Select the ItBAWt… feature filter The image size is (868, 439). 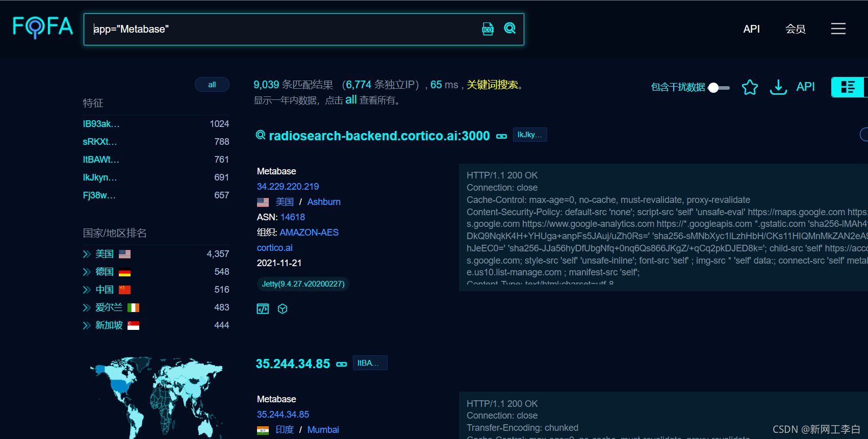point(101,160)
